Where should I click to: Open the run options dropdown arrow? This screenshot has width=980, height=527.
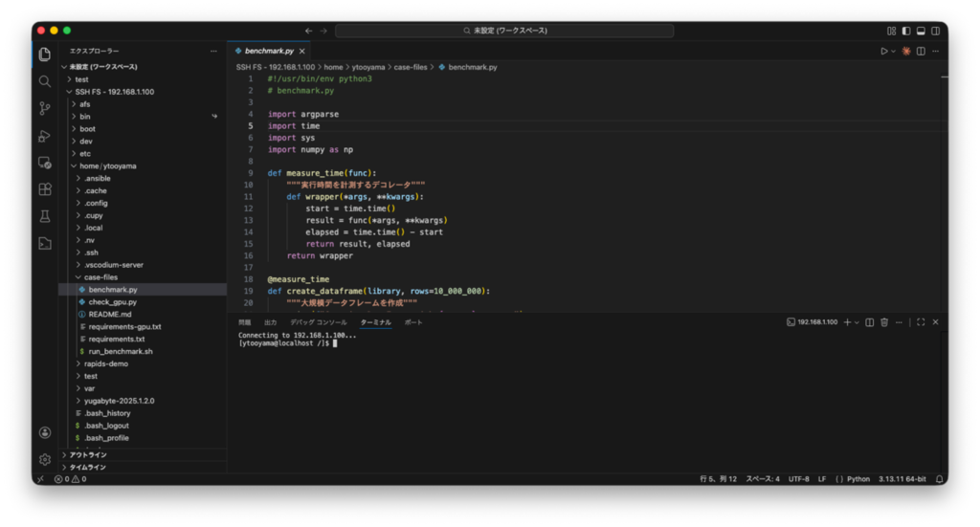click(x=893, y=52)
